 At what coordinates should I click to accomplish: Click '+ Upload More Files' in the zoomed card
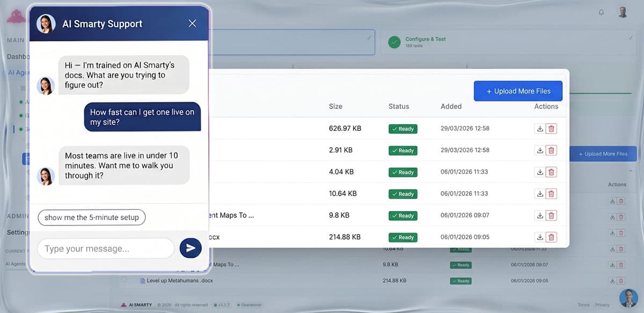coord(518,91)
